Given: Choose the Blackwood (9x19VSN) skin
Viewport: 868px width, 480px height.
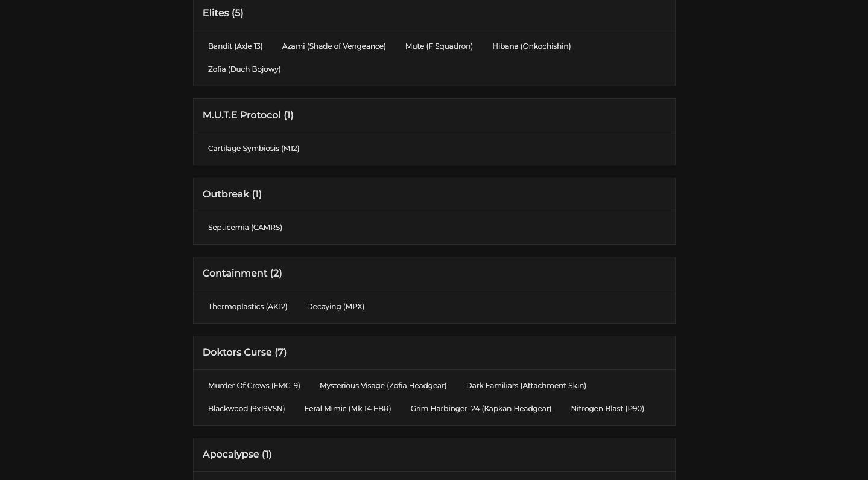Looking at the screenshot, I should click(x=246, y=409).
